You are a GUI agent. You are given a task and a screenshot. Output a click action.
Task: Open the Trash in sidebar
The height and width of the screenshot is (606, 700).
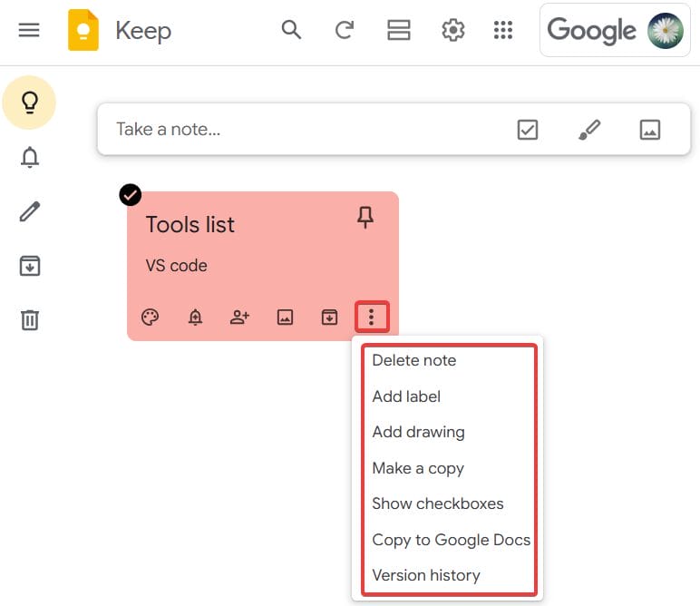pyautogui.click(x=30, y=319)
